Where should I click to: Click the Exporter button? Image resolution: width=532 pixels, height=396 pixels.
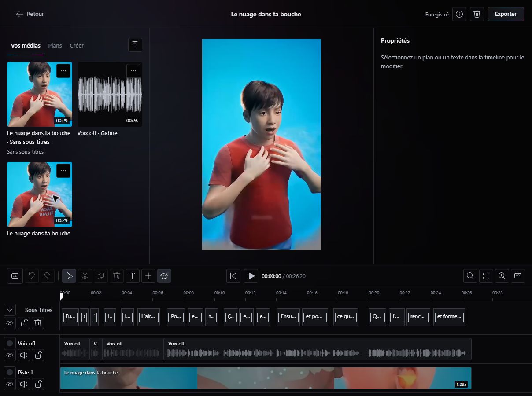coord(506,14)
